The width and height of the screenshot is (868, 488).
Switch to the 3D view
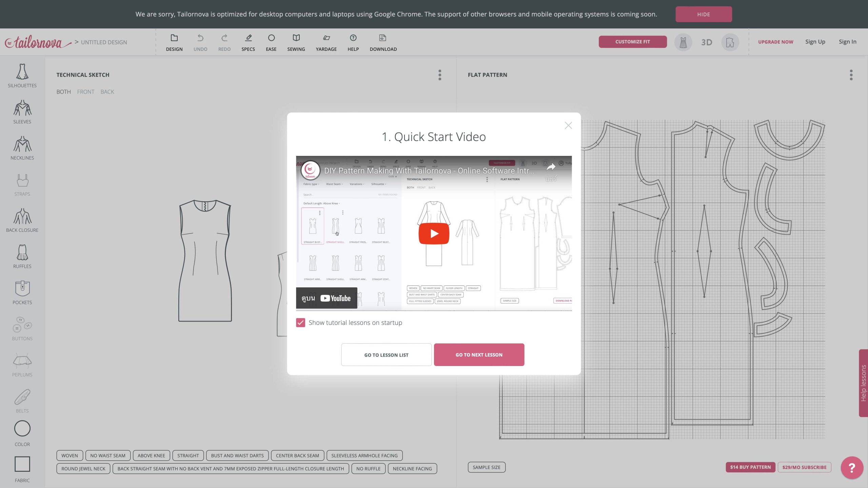point(706,42)
